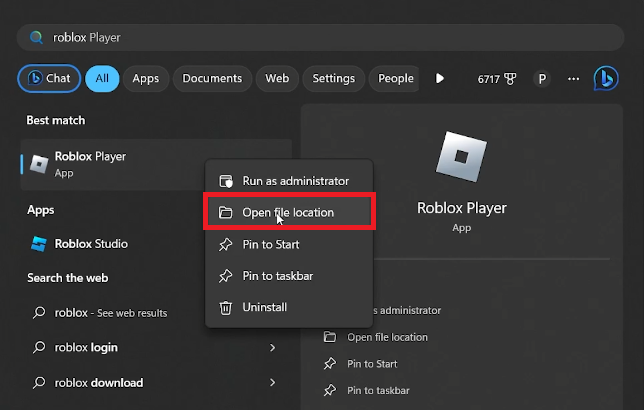Screen dimensions: 644x410
Task: Choose Pin to taskbar in context menu
Action: [x=276, y=276]
